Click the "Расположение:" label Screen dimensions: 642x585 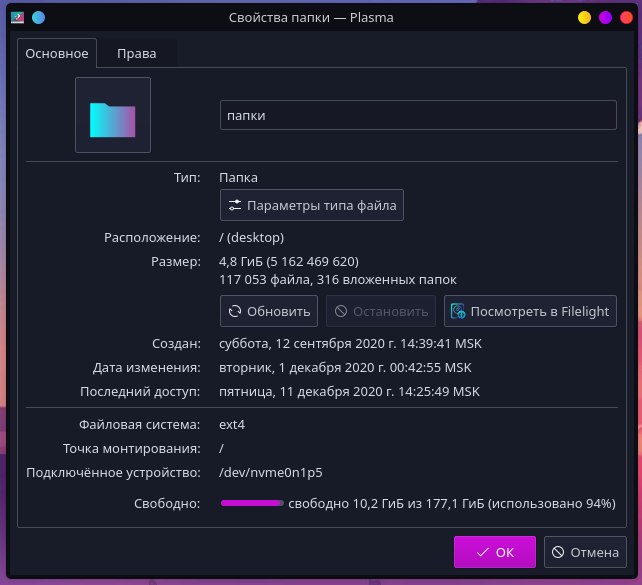(x=152, y=237)
